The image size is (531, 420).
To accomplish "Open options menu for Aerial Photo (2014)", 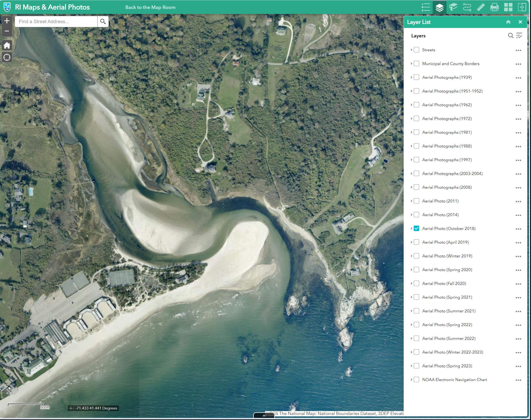I will click(x=518, y=215).
